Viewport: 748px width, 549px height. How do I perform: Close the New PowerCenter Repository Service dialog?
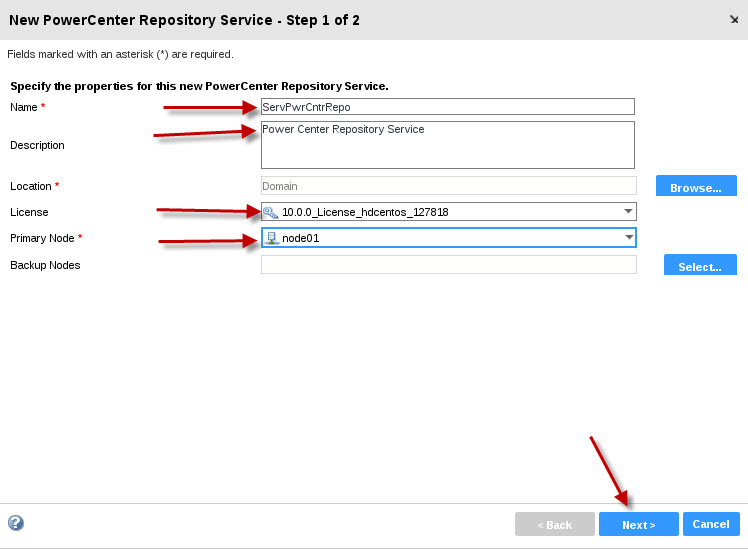tap(734, 20)
